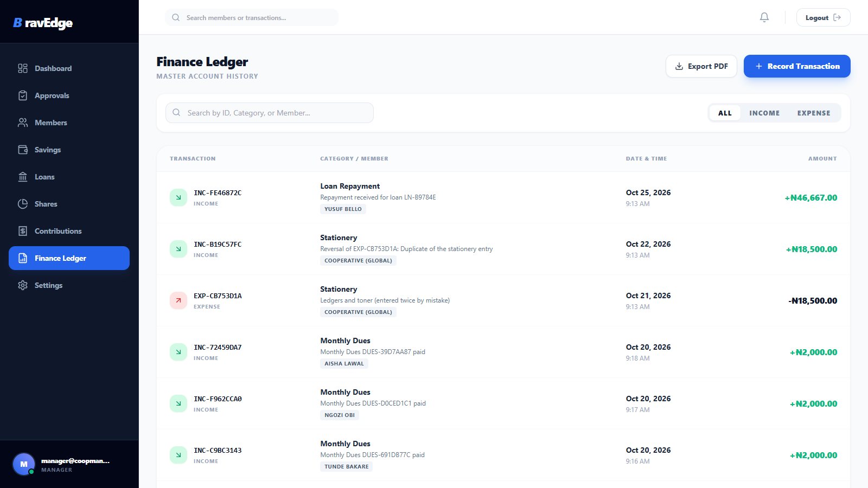868x488 pixels.
Task: Click the DATE & TIME column header
Action: [x=646, y=158]
